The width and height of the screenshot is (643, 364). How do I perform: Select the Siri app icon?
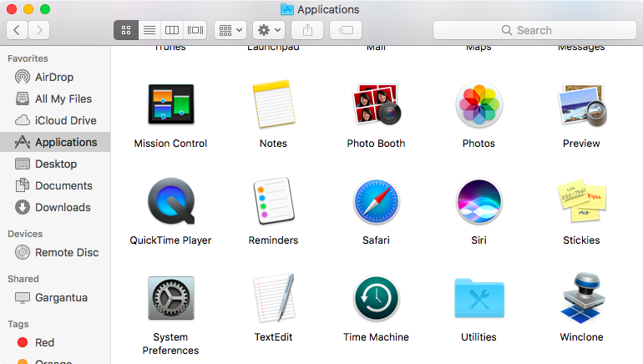click(479, 201)
